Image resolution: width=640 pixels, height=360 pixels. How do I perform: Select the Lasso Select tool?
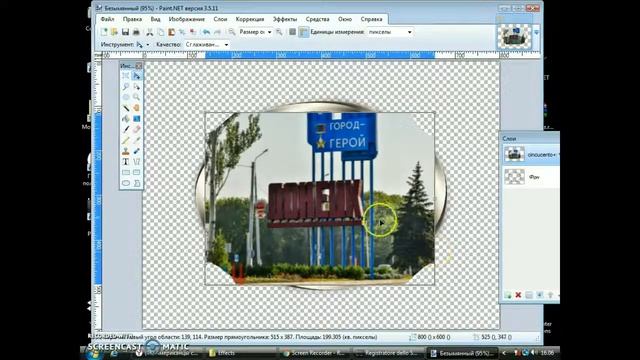(126, 87)
